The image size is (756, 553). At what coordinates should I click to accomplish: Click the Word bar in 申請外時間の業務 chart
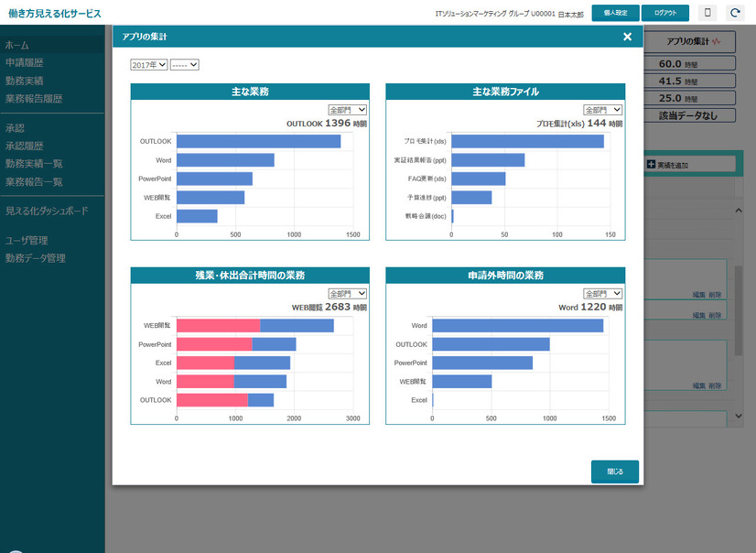518,325
